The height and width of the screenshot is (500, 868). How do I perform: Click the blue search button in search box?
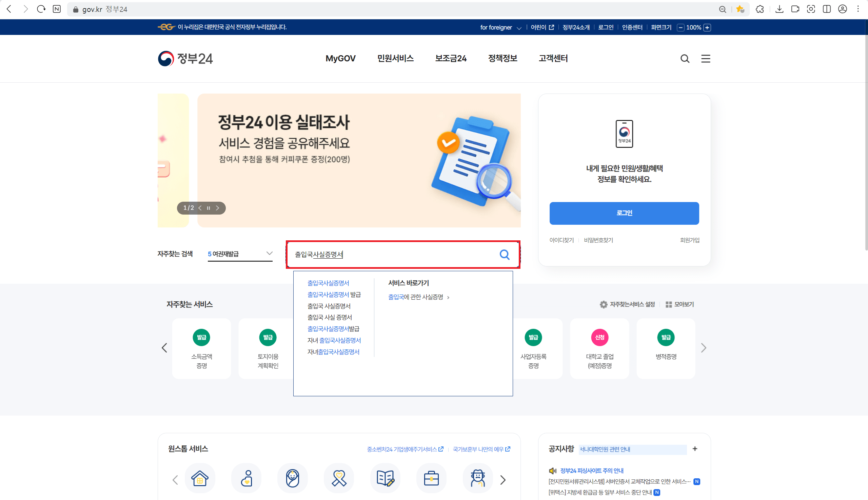(x=504, y=255)
